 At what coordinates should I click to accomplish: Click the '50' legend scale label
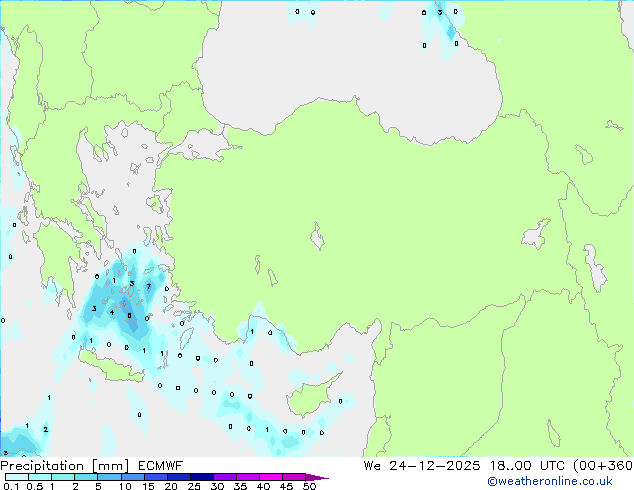[x=309, y=486]
